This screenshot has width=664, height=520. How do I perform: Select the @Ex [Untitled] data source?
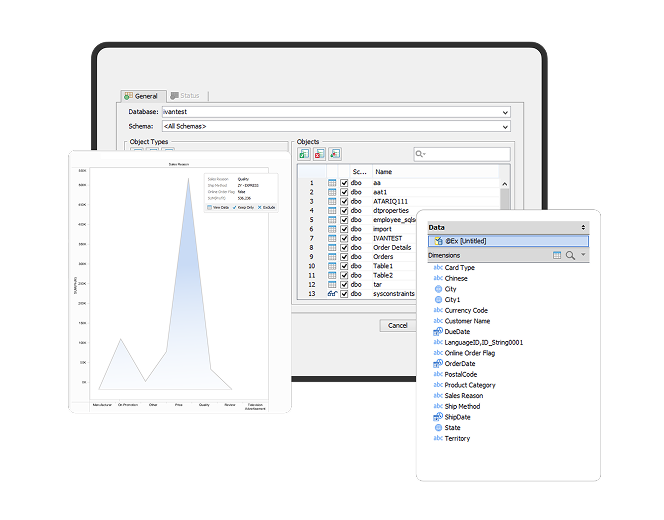508,241
